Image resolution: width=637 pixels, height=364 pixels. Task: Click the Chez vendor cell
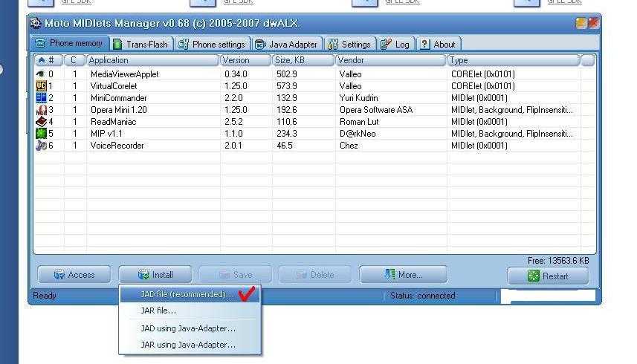(x=349, y=146)
